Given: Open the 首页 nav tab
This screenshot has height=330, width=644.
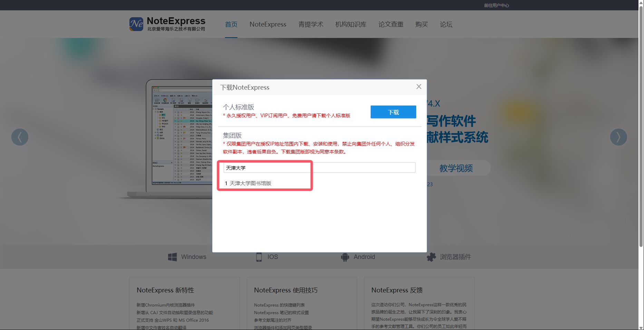Looking at the screenshot, I should (x=231, y=24).
